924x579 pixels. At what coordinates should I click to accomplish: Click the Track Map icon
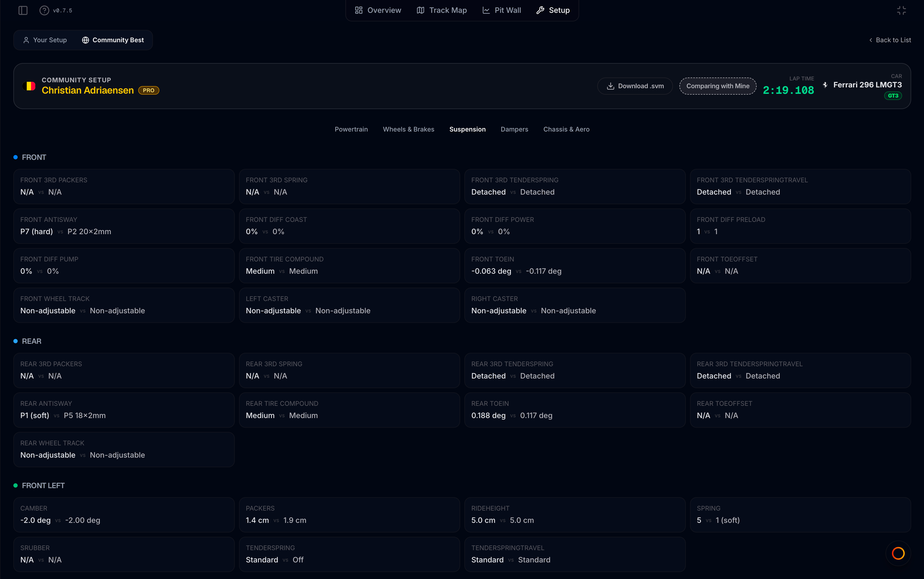click(421, 10)
